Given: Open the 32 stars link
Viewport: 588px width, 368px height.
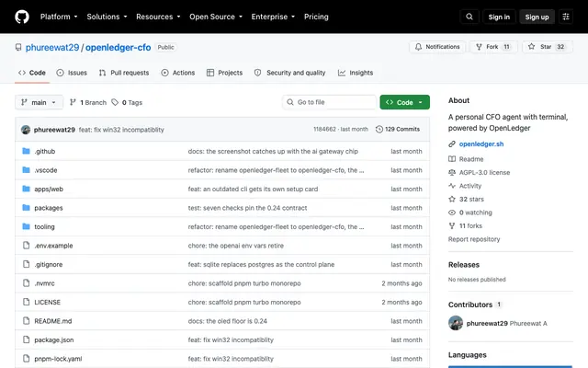Looking at the screenshot, I should coord(471,199).
